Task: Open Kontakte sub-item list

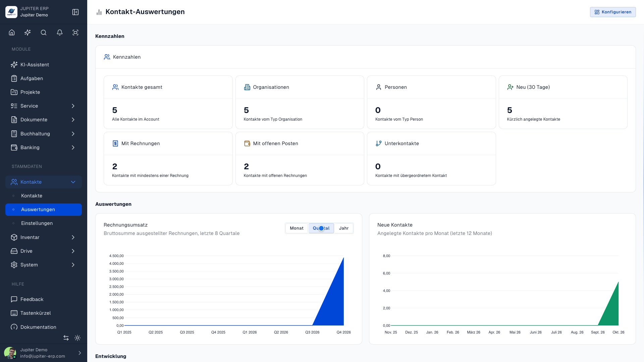Action: (x=44, y=196)
